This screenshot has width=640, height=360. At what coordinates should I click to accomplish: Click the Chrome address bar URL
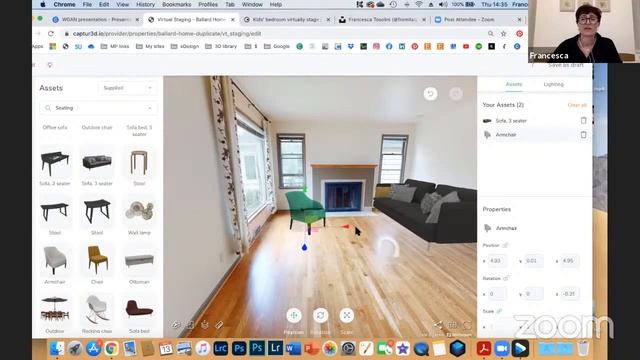pos(167,34)
